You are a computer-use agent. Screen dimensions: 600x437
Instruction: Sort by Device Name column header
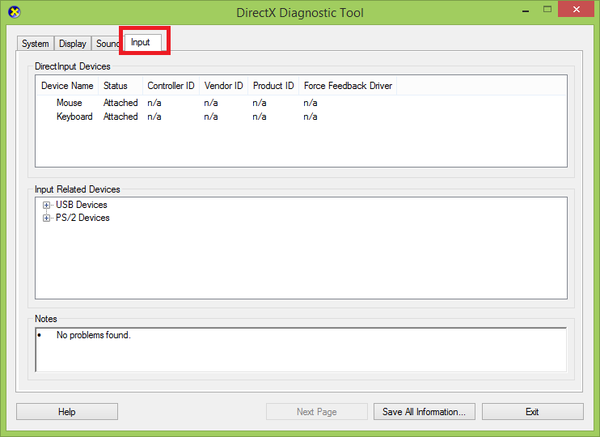[x=67, y=86]
